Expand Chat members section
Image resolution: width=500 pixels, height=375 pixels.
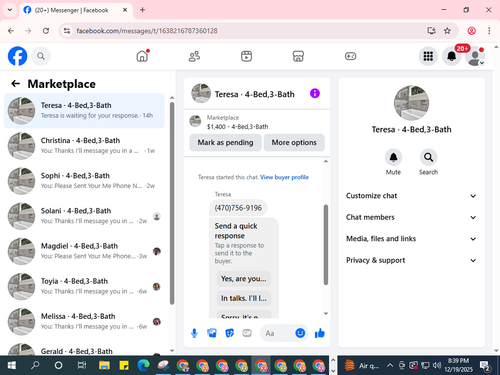(411, 217)
